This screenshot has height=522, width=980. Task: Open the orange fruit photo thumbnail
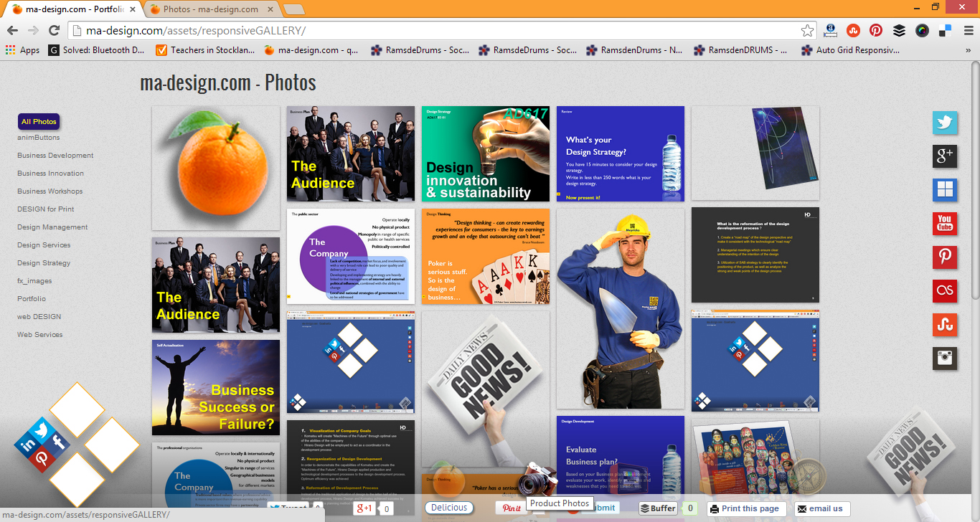click(216, 168)
